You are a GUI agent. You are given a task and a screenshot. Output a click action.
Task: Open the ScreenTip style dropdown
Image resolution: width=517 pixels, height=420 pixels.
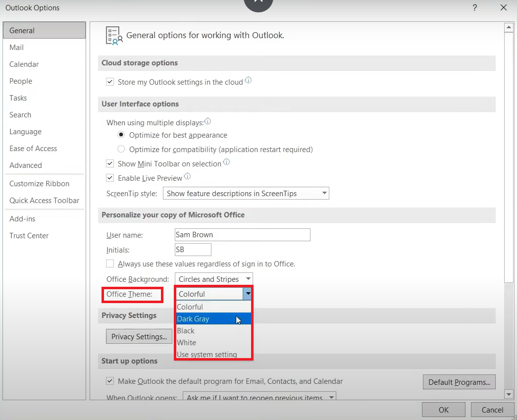pyautogui.click(x=246, y=193)
